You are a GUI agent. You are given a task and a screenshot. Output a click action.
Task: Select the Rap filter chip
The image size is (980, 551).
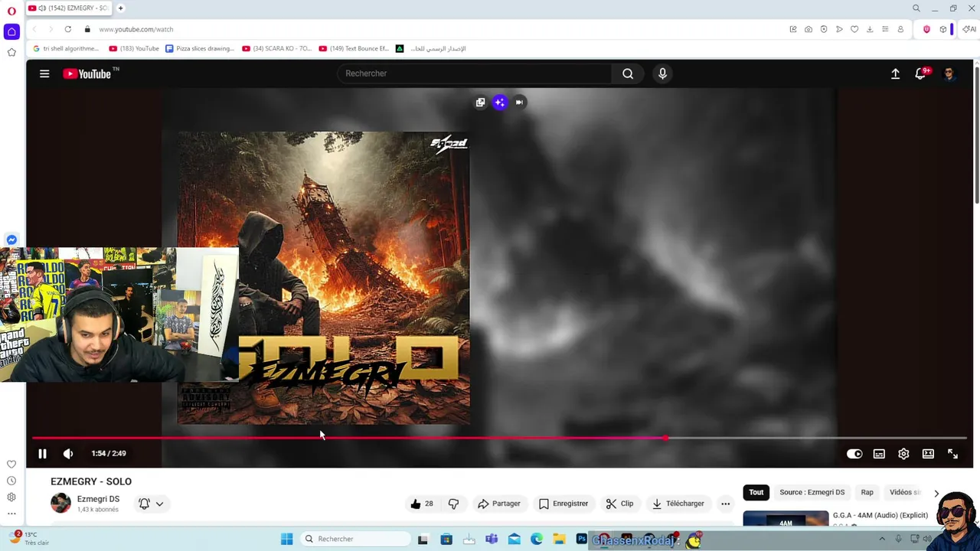click(x=867, y=492)
